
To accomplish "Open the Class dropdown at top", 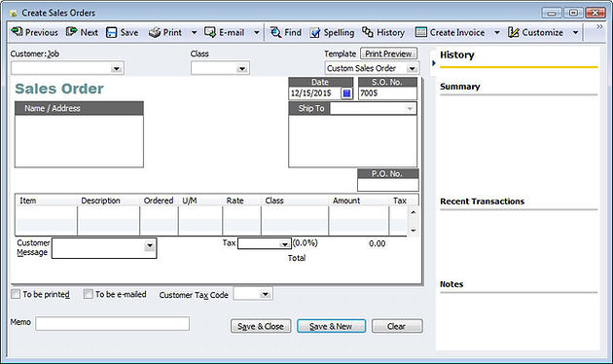I will [x=242, y=68].
